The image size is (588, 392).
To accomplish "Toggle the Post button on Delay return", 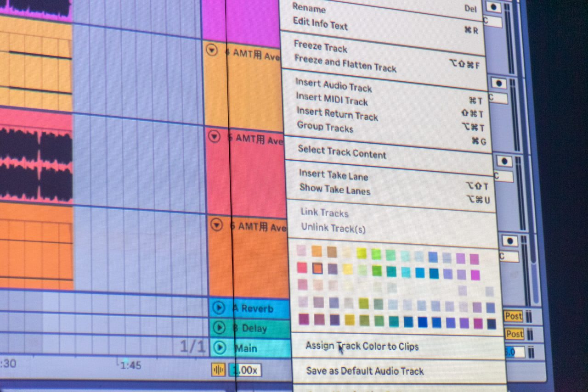I will click(x=514, y=334).
